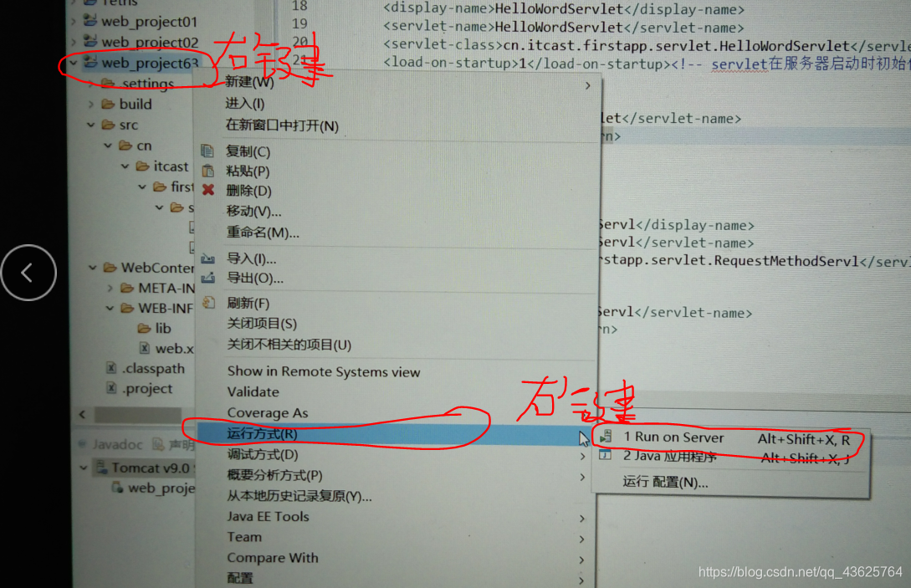Open the 新建(W) submenu
Screen dimensions: 911x588
coord(398,83)
